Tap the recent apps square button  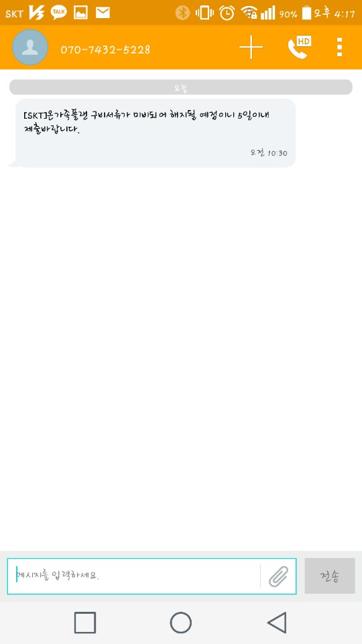point(85,623)
